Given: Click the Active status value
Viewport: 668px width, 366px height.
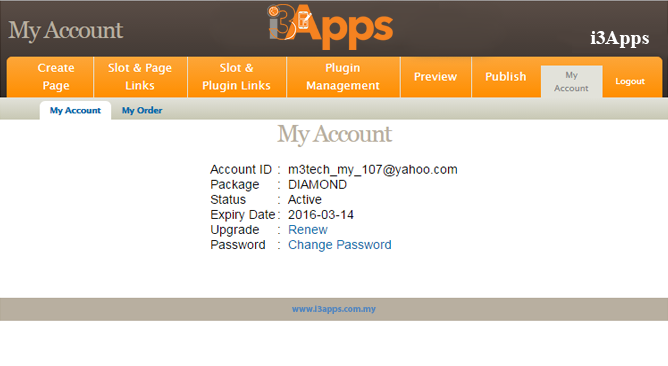Looking at the screenshot, I should click(305, 199).
